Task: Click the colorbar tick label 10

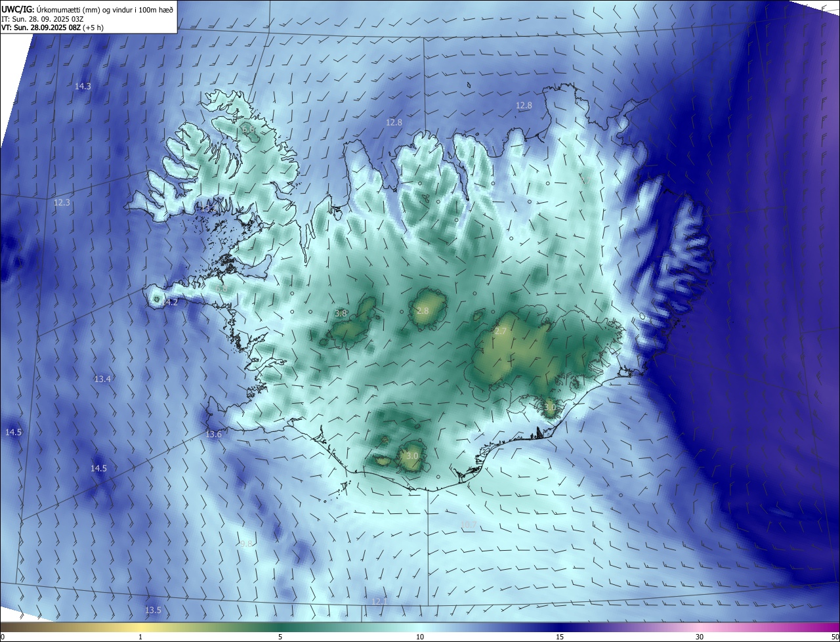Action: click(420, 637)
